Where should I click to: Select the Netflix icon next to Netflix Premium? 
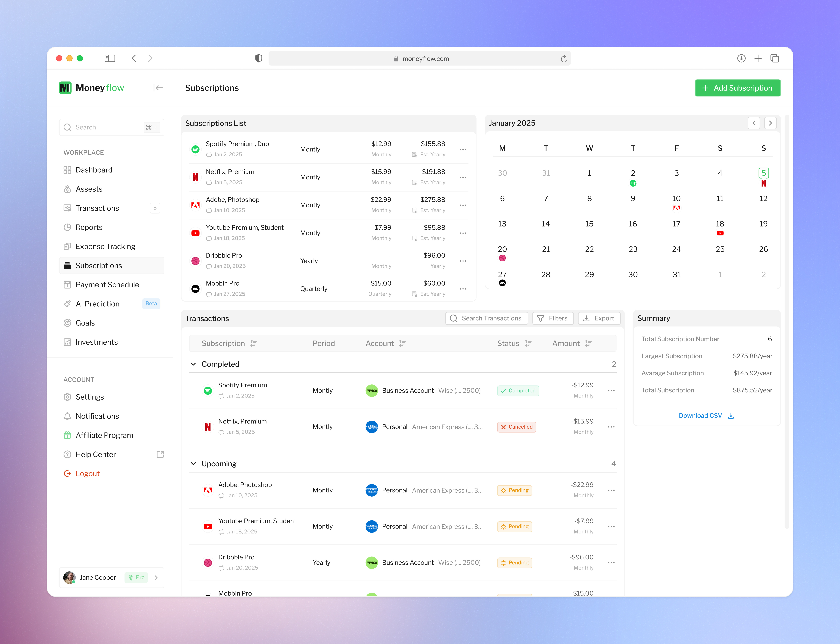coord(195,177)
